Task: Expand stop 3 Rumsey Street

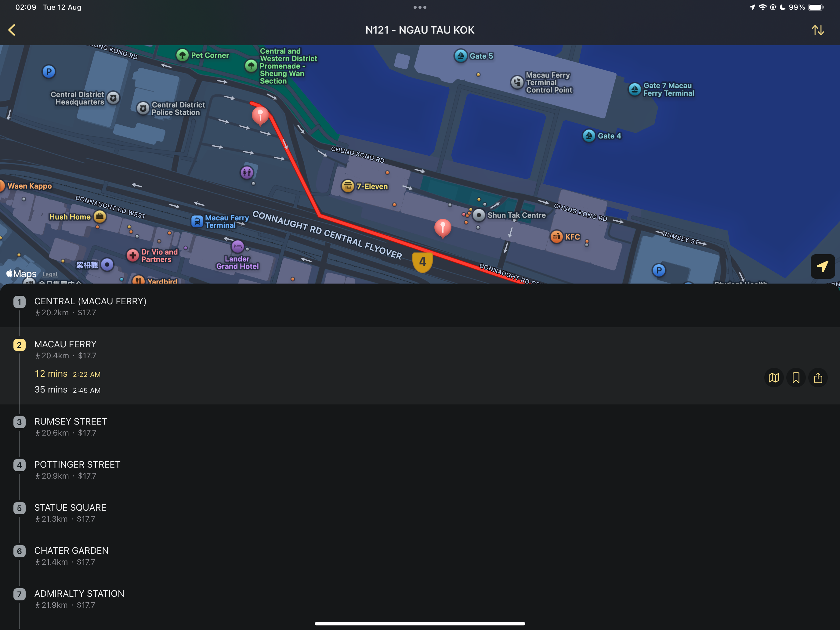Action: 420,426
